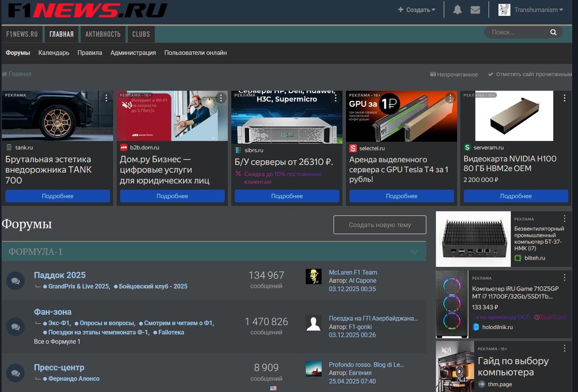Mark site as read via Отметить сайт прочитанным

[530, 74]
